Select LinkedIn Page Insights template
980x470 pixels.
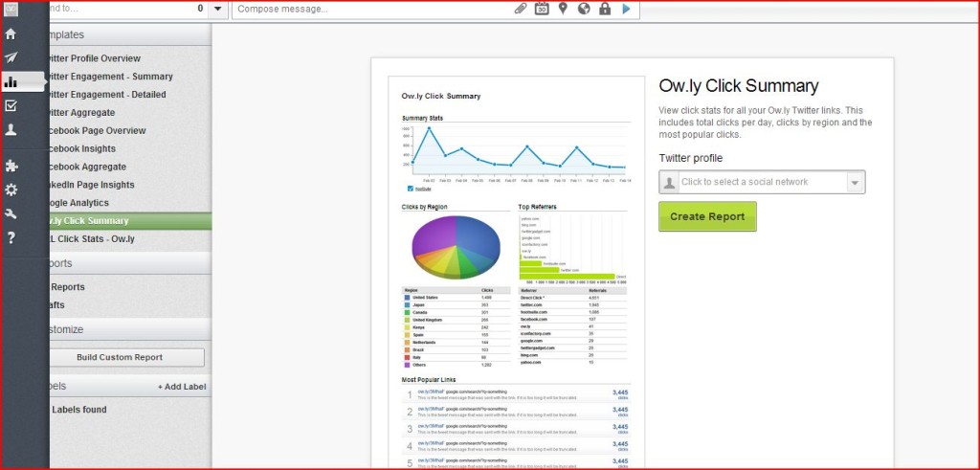click(x=92, y=185)
